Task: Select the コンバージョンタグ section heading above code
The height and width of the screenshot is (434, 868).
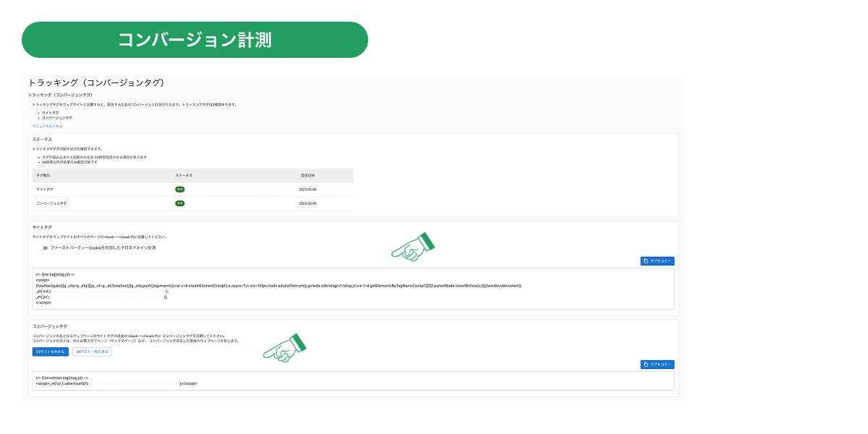Action: coord(50,327)
